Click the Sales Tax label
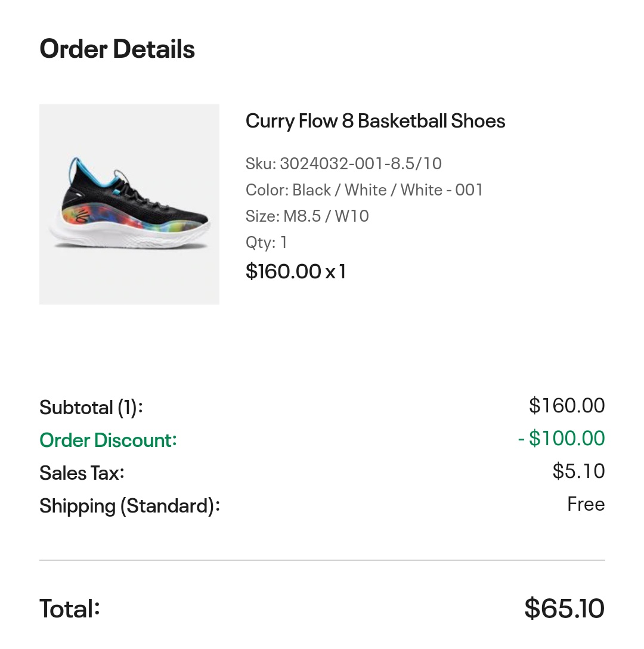 coord(82,473)
